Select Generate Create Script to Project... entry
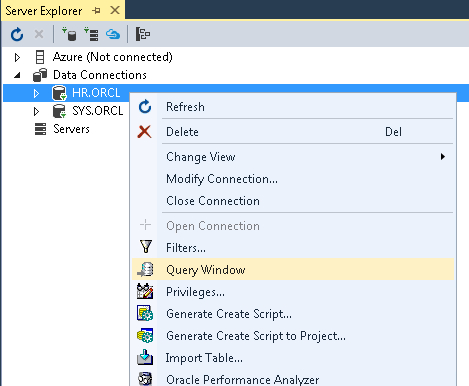 293,336
